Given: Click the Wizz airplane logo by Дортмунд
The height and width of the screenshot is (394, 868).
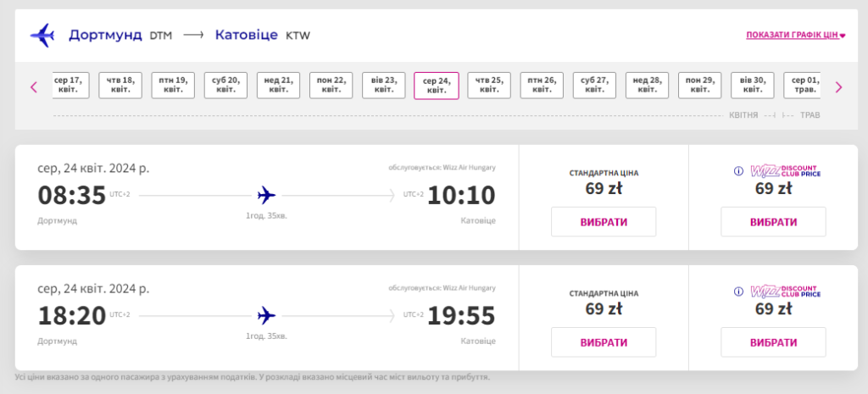Looking at the screenshot, I should pos(42,36).
